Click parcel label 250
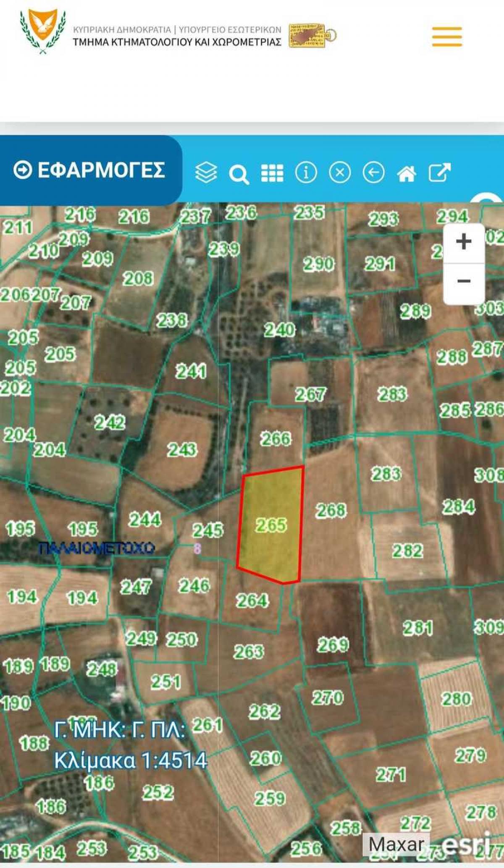Image resolution: width=504 pixels, height=868 pixels. coord(181,640)
